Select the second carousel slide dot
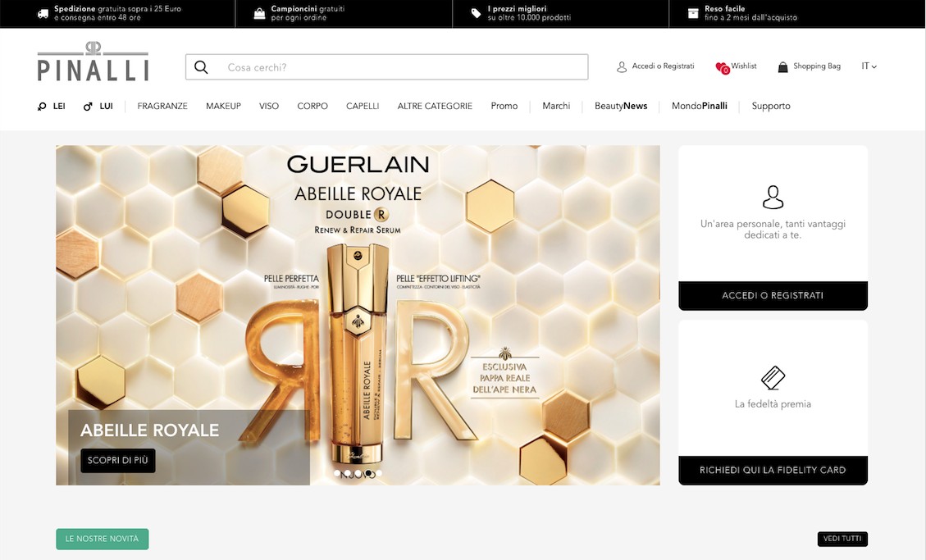 [x=348, y=473]
